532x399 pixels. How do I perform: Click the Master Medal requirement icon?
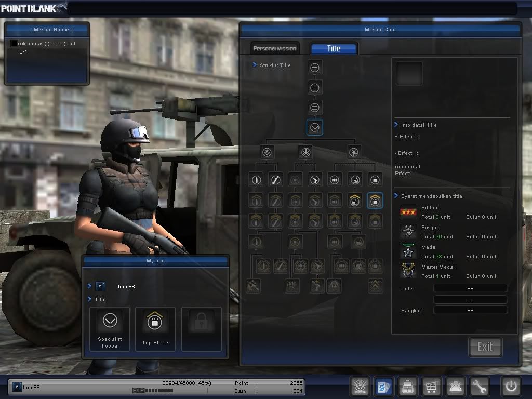point(408,271)
